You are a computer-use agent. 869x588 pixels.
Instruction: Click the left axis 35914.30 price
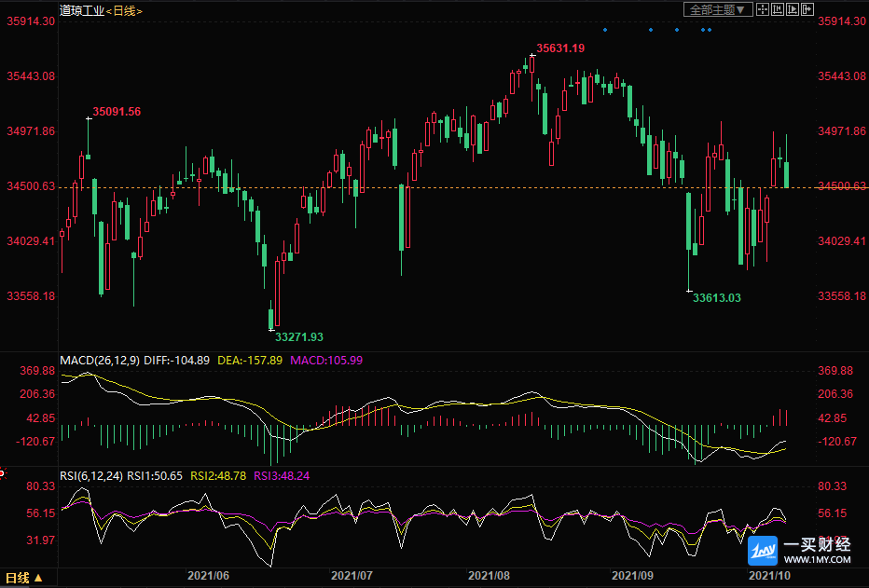(x=31, y=21)
